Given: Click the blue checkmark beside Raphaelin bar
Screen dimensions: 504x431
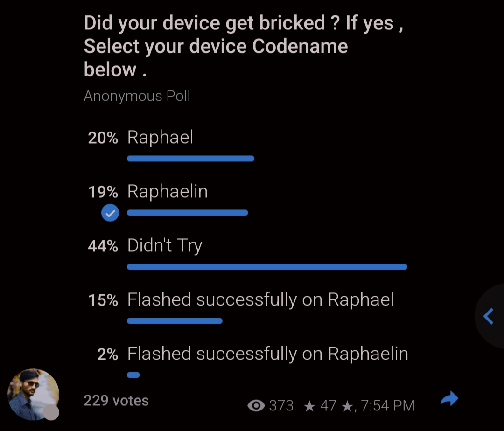Looking at the screenshot, I should pyautogui.click(x=110, y=214).
